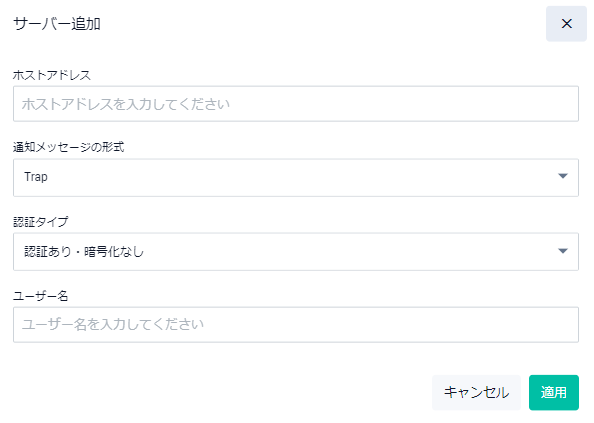The image size is (594, 423).
Task: Click the サーバー追加 dialog title
Action: pos(57,24)
